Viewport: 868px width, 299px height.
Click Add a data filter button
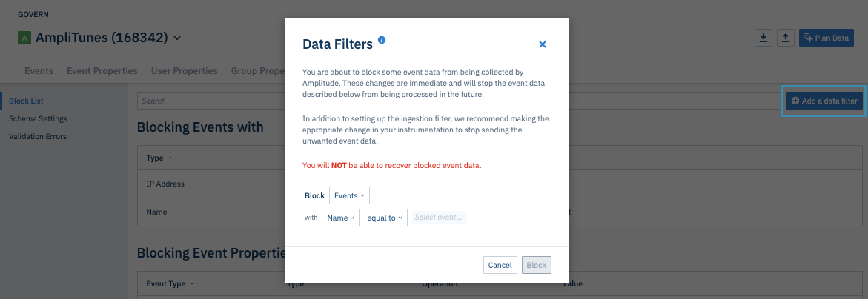(x=824, y=101)
